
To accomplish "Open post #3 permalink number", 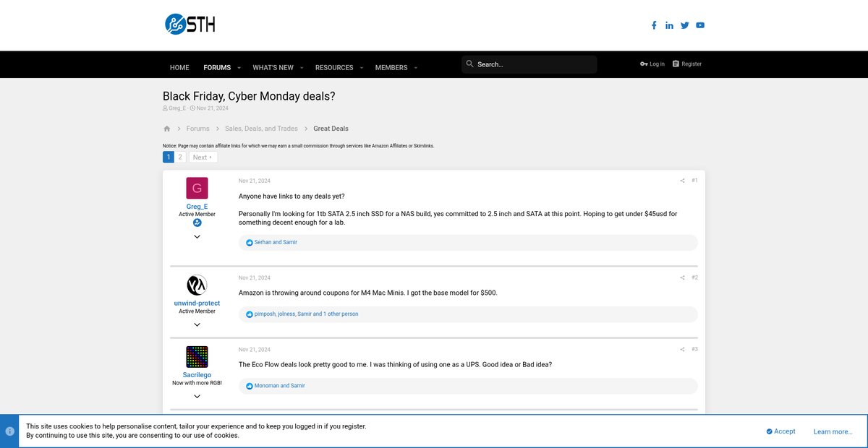I will click(694, 350).
